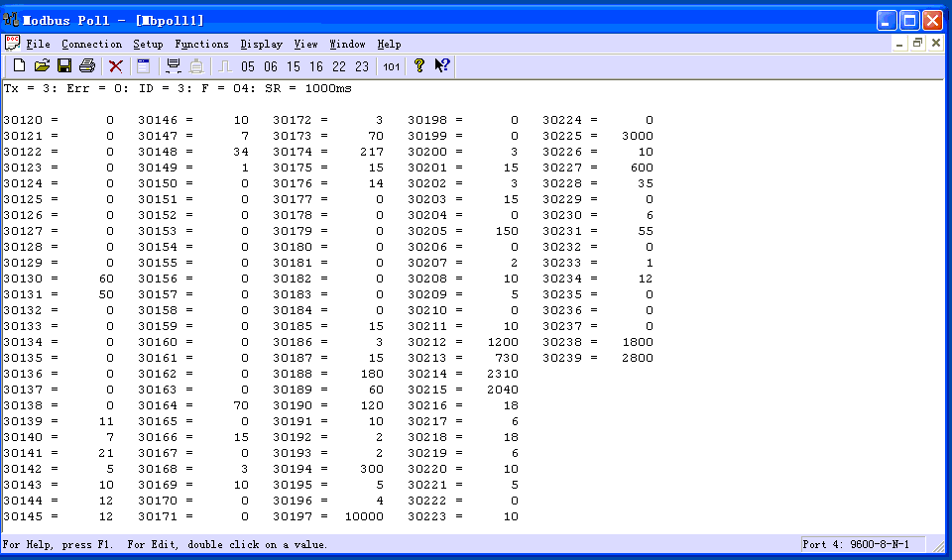Open the Setup menu

click(148, 44)
